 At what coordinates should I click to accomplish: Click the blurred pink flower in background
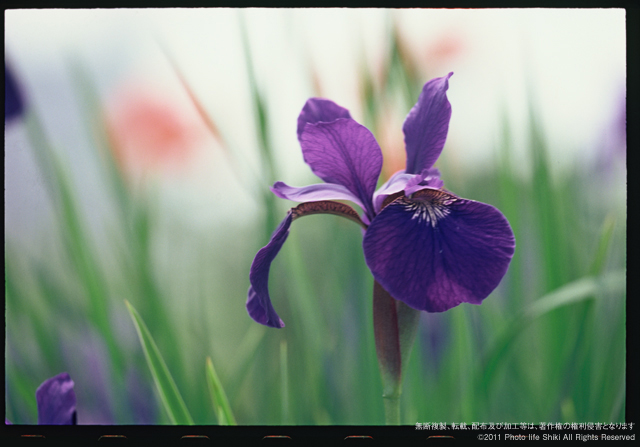pos(150,130)
